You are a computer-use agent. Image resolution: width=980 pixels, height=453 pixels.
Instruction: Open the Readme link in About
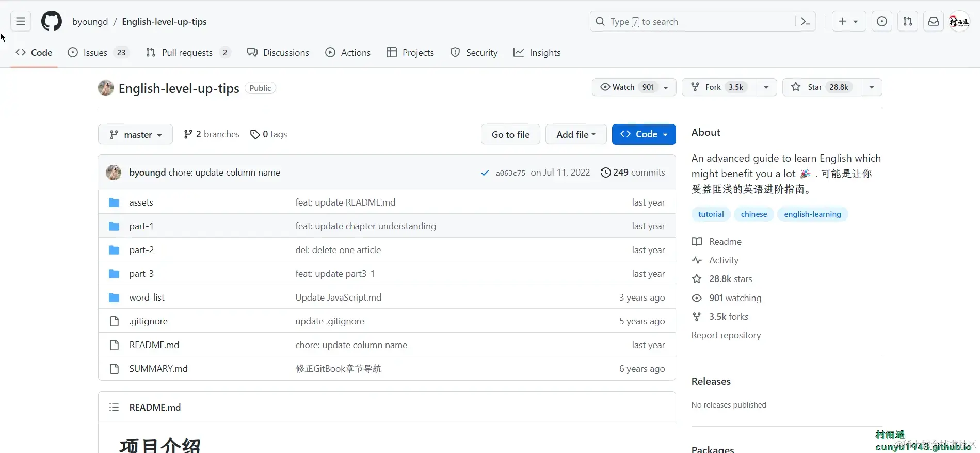[716, 242]
